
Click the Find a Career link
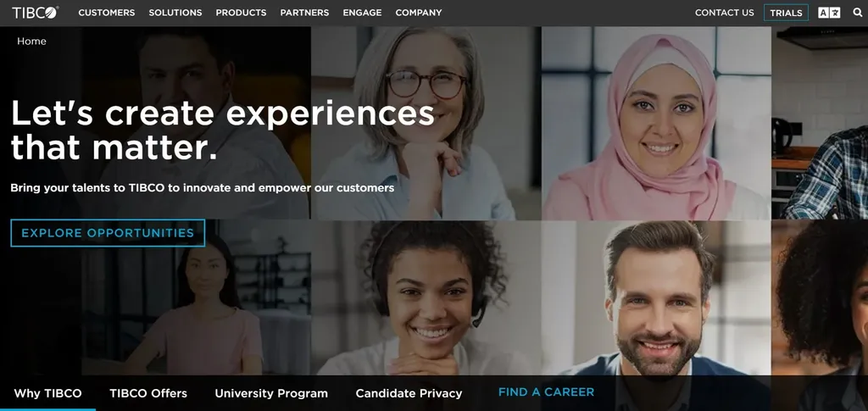547,392
